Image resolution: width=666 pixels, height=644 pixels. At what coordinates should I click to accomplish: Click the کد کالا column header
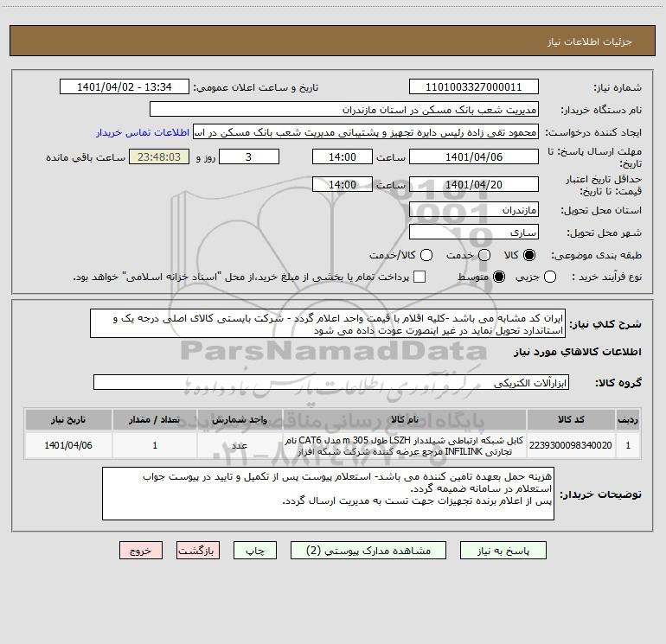tap(571, 419)
